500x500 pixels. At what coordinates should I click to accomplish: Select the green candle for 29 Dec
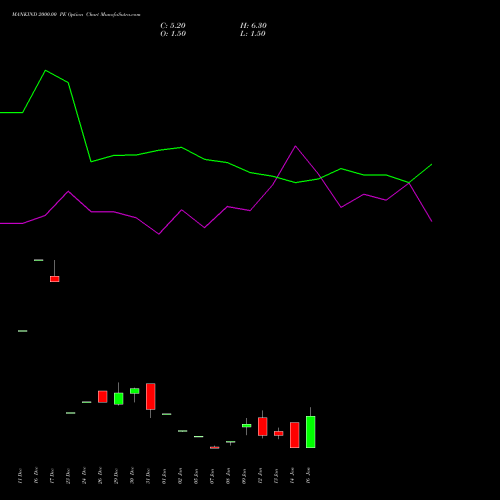(x=119, y=399)
